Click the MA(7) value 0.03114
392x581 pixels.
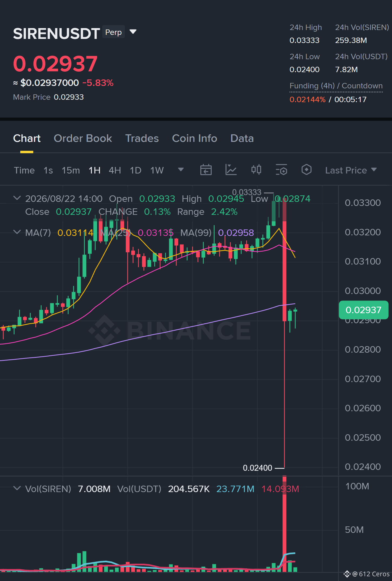(75, 233)
